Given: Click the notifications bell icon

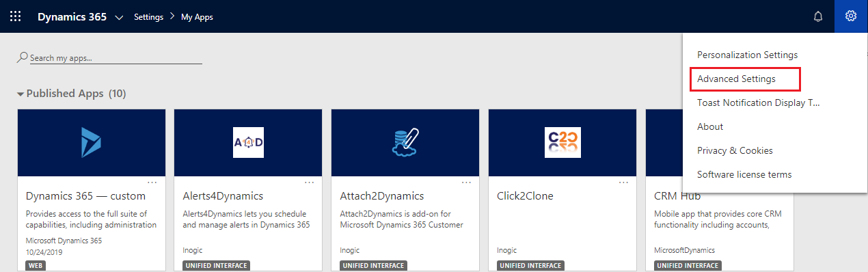Looking at the screenshot, I should pos(818,16).
